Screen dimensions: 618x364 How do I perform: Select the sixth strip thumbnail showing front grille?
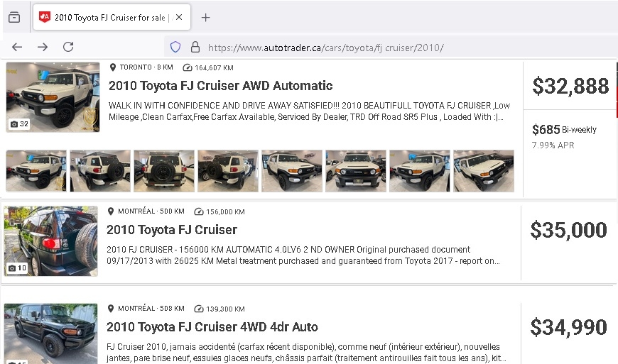[355, 171]
